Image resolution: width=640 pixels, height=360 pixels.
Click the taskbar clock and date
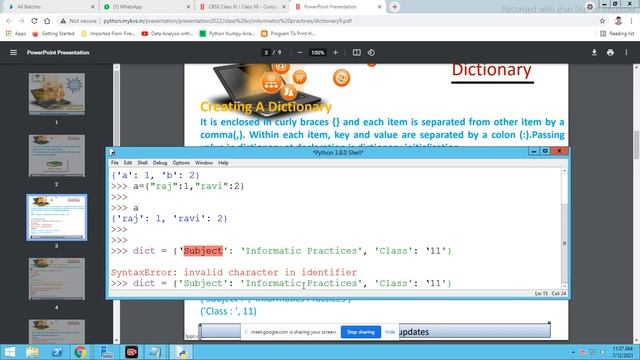(622, 352)
